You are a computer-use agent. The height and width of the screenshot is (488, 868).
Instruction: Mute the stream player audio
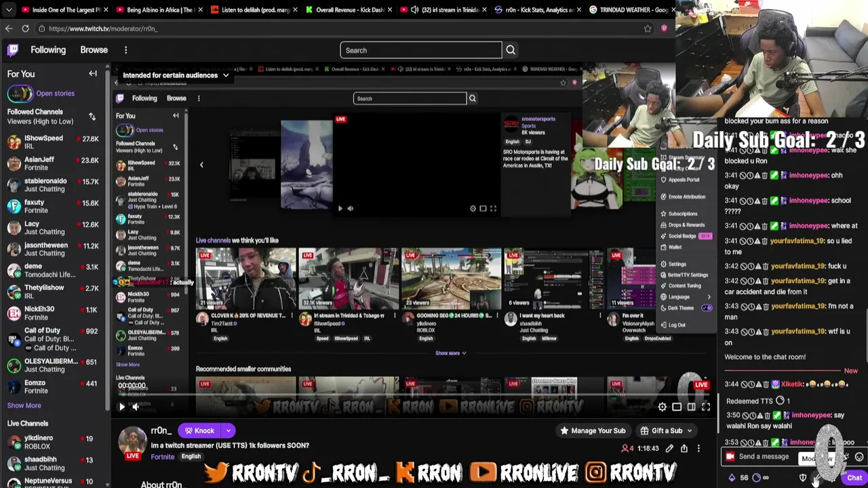point(135,407)
